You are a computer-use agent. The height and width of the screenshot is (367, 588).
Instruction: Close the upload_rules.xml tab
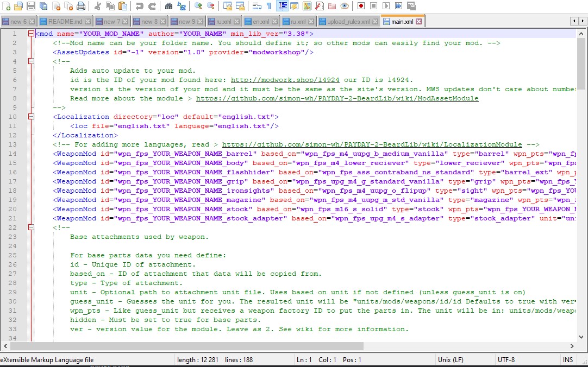(x=374, y=22)
